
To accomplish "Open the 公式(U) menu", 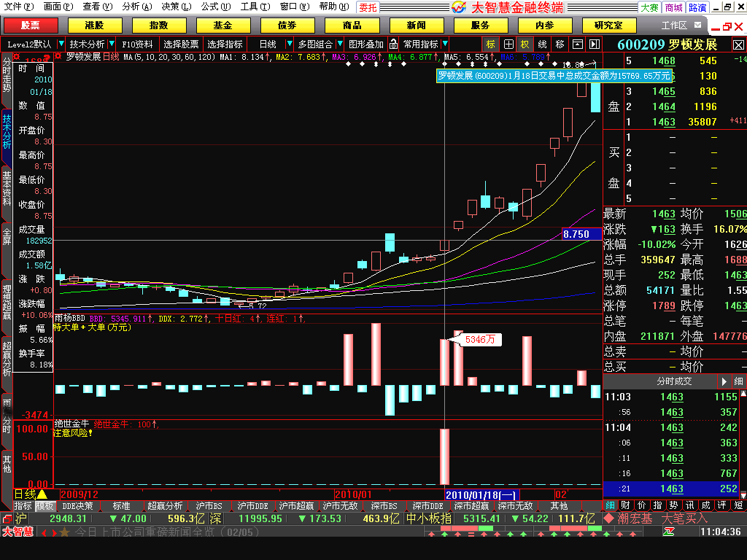I will click(216, 7).
